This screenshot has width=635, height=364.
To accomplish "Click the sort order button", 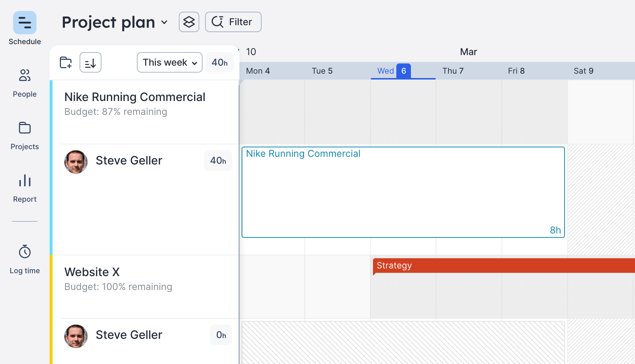I will [91, 62].
